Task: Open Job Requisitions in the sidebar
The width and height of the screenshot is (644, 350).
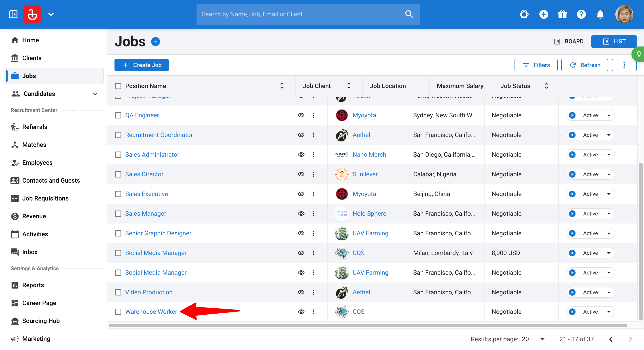Action: (x=45, y=198)
